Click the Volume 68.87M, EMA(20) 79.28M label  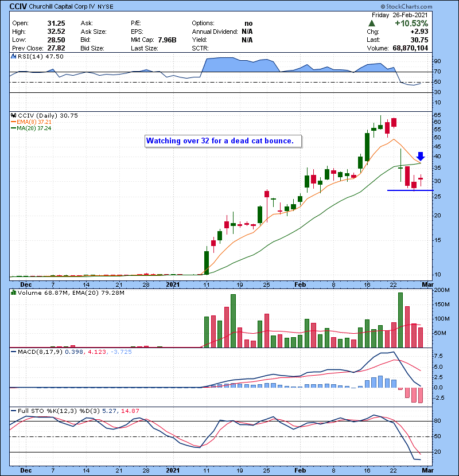coord(71,293)
